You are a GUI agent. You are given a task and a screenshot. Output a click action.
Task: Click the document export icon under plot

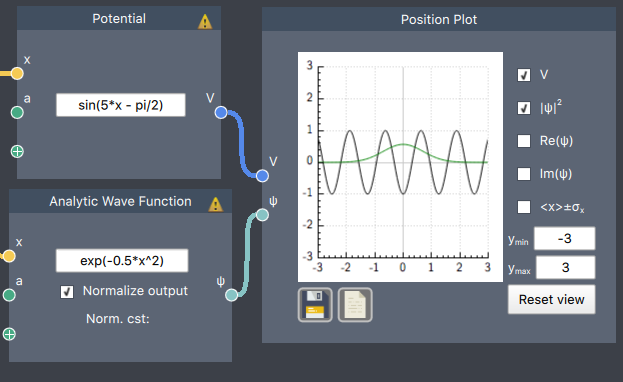click(x=355, y=305)
